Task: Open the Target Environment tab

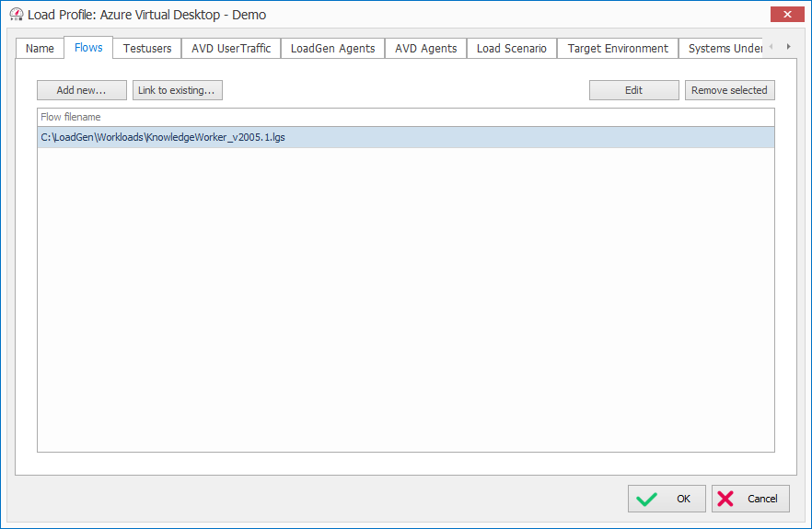Action: (618, 49)
